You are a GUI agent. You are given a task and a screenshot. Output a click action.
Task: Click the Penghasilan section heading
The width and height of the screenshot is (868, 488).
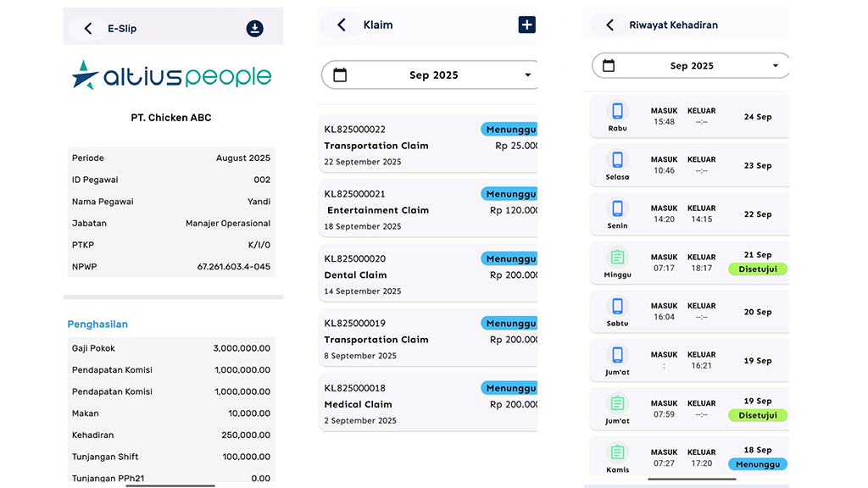tap(97, 324)
